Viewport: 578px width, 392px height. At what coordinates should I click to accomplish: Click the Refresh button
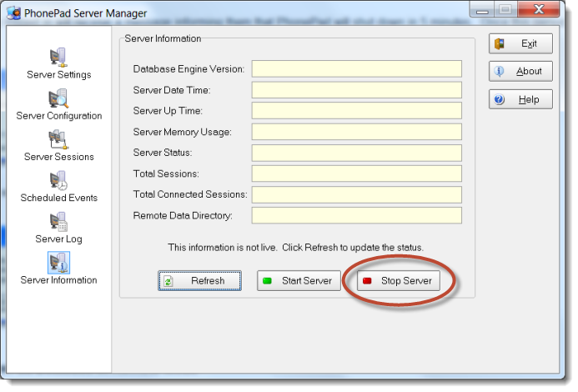tap(200, 281)
